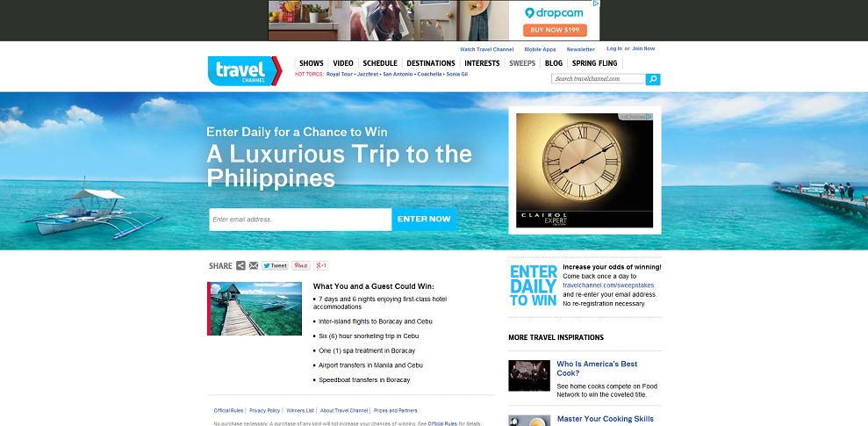This screenshot has width=868, height=426.
Task: Click the Enter Now button
Action: (424, 220)
